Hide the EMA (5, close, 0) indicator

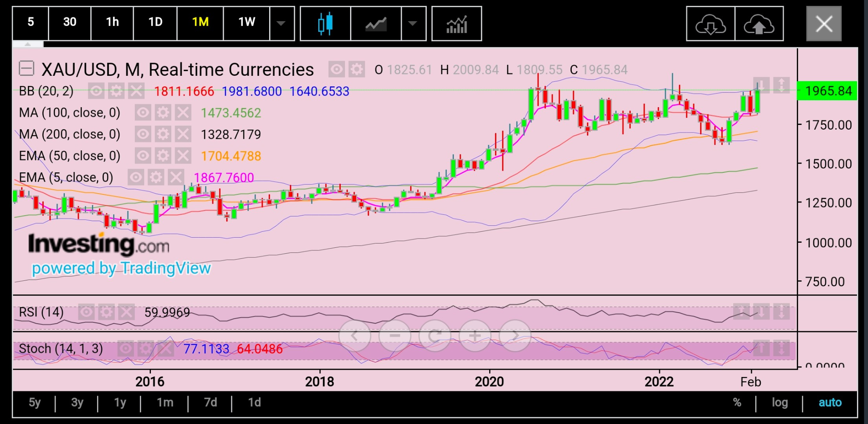pos(136,177)
